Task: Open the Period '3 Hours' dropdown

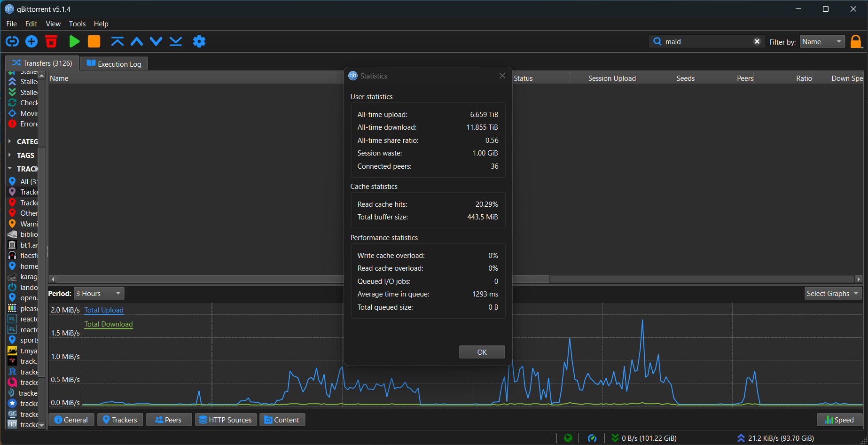Action: click(x=99, y=294)
